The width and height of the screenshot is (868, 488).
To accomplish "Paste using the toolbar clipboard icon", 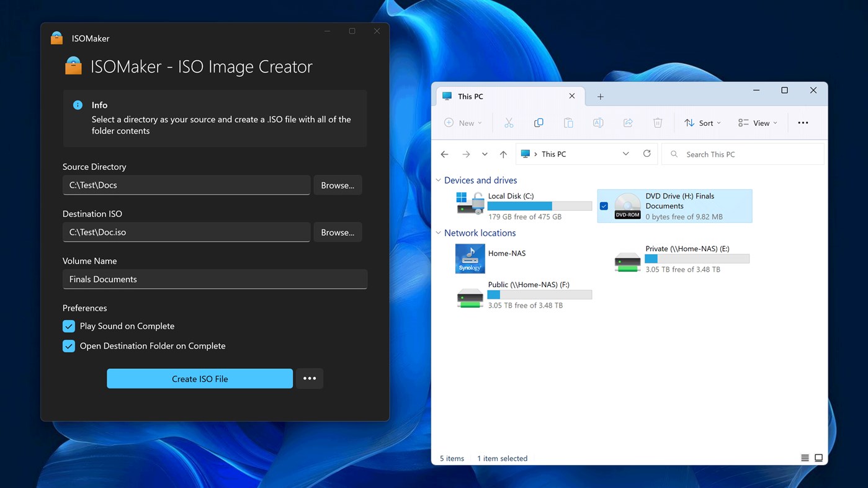I will [568, 122].
